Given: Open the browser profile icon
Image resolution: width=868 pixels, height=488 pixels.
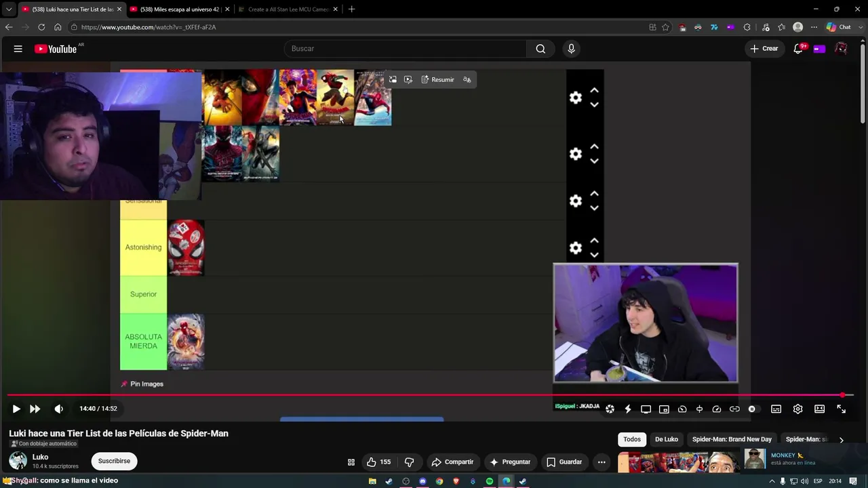Looking at the screenshot, I should pos(798,27).
